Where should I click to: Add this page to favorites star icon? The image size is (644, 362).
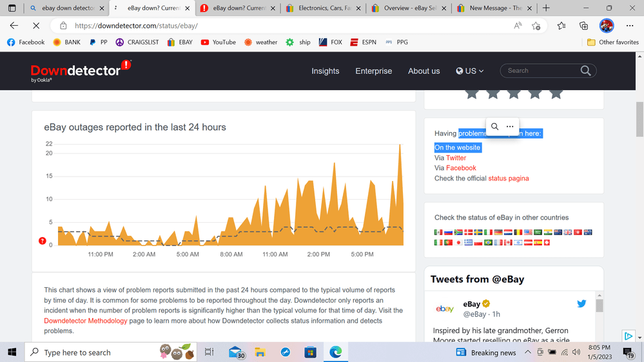[536, 26]
